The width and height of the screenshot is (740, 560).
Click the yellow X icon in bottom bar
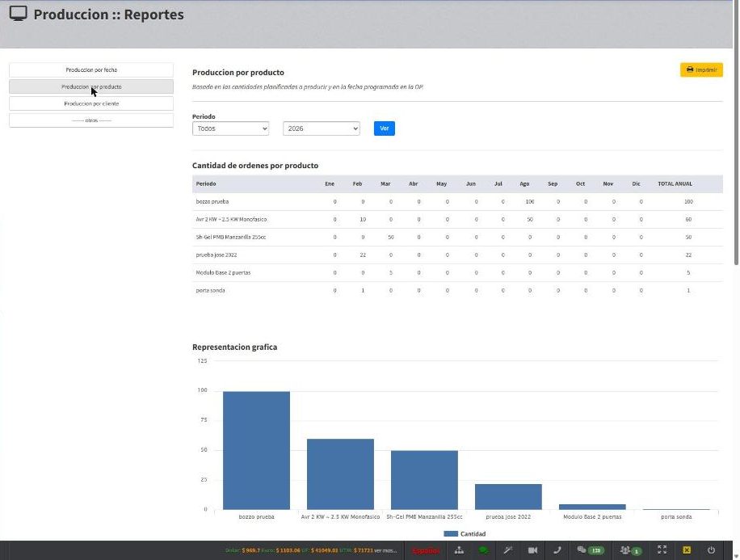pos(687,550)
